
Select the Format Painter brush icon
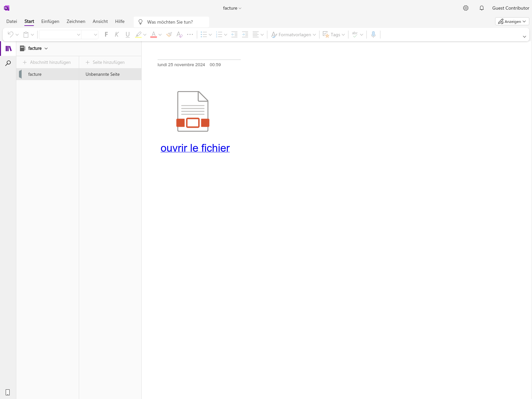click(169, 34)
